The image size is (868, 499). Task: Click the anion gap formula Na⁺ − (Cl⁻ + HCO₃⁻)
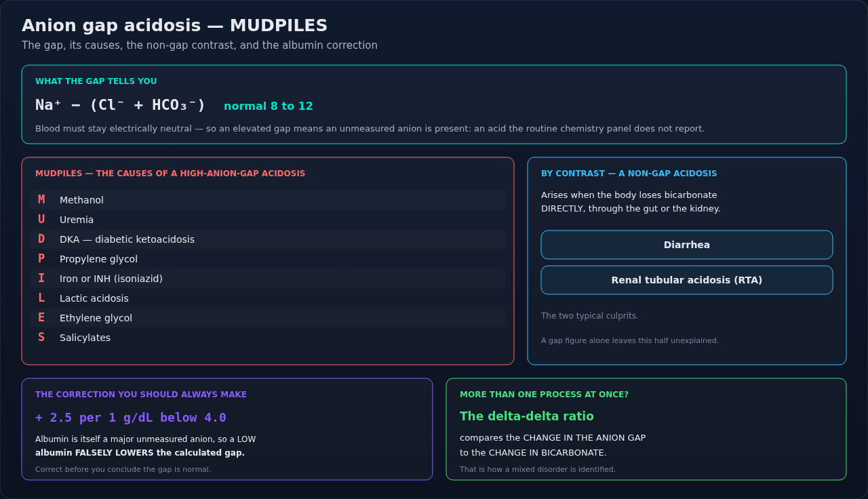(121, 105)
